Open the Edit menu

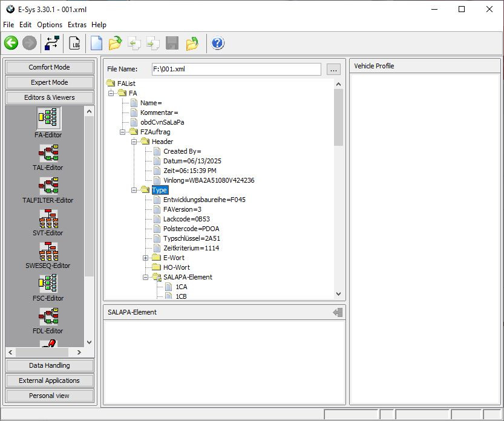click(x=25, y=25)
